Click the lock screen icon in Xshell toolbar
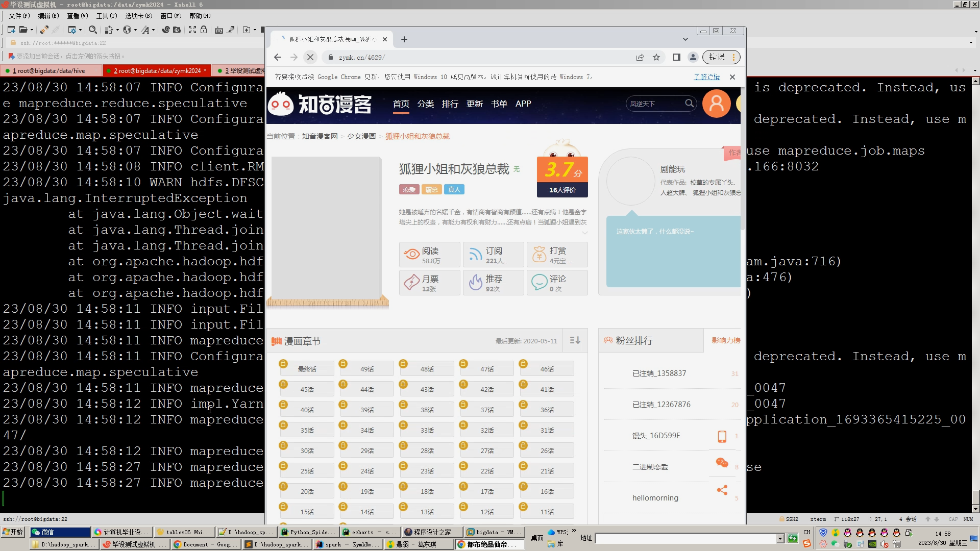Viewport: 980px width, 551px height. [x=203, y=30]
